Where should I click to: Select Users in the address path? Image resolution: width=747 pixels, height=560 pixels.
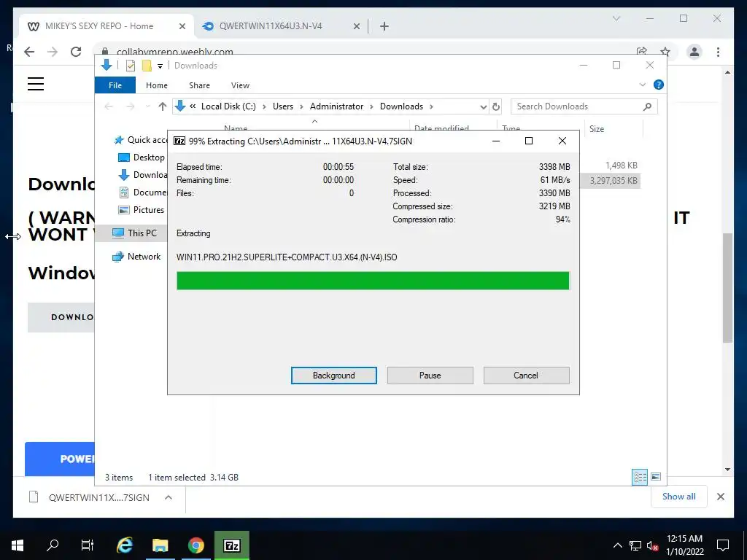[283, 106]
